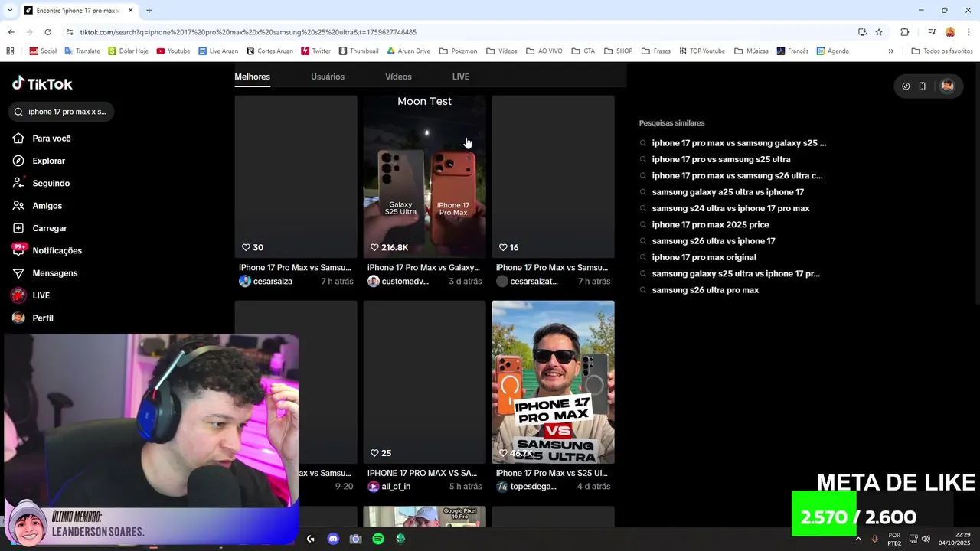Select suggestion 'iphone 17 pro vs samsung s25 ultra'
Viewport: 980px width, 551px height.
(x=721, y=159)
